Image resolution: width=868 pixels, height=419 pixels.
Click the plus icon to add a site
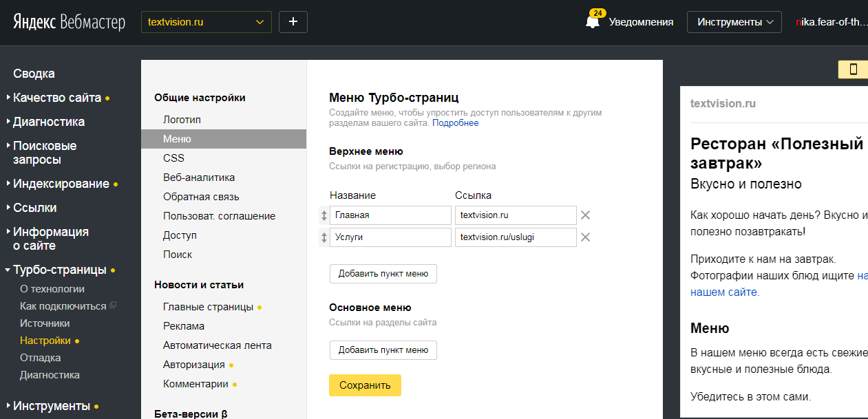293,21
